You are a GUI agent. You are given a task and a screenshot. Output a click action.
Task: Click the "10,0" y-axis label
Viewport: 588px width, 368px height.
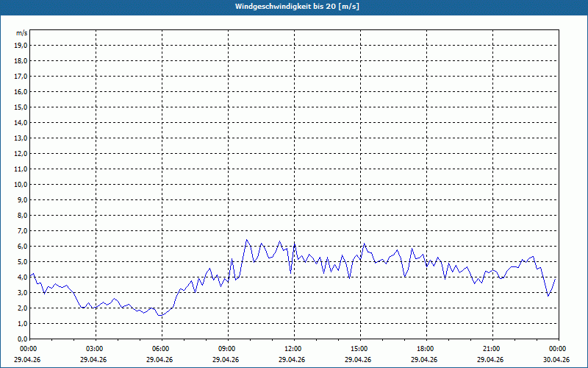[21, 185]
